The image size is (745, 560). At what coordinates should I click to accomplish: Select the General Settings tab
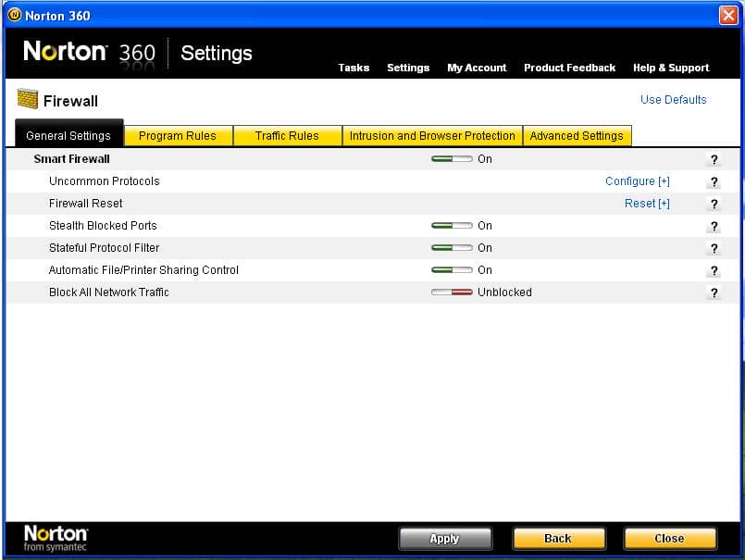point(69,133)
